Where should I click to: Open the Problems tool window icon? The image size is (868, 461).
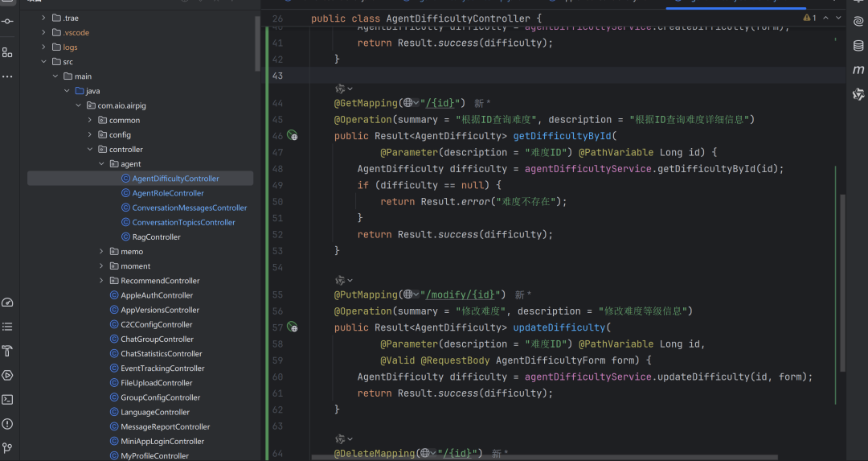point(7,423)
